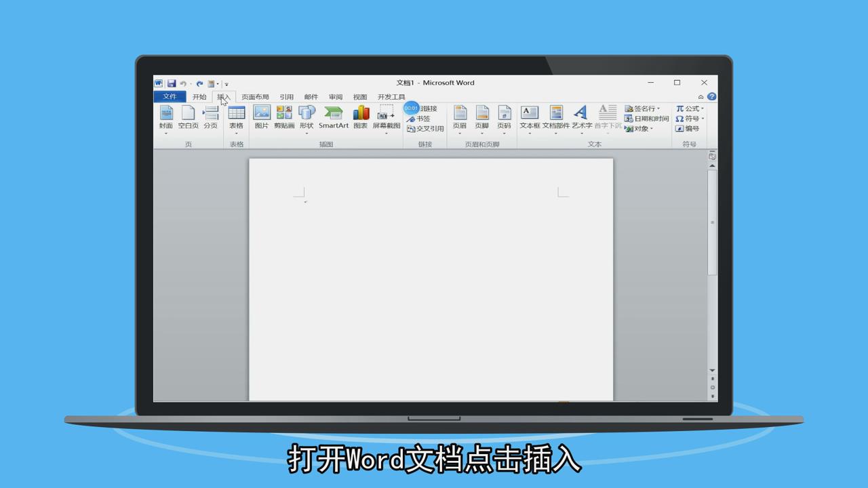Click the vertical scrollbar thumb
The image size is (868, 488).
712,222
